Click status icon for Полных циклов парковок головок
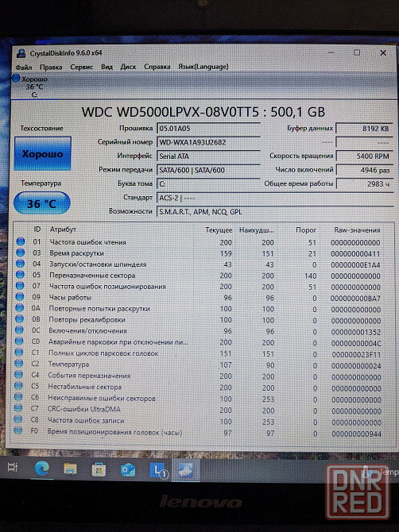The width and height of the screenshot is (399, 532). click(19, 353)
